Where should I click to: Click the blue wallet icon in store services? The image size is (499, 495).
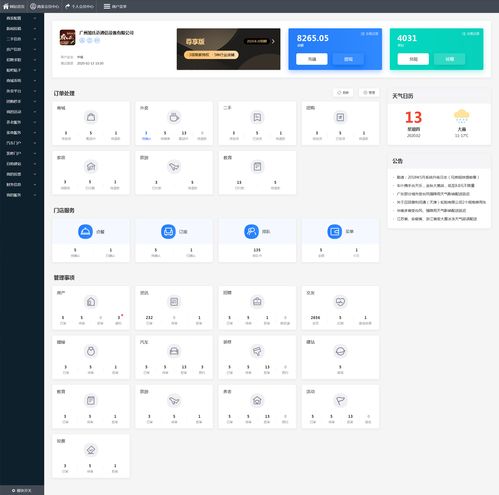pos(334,231)
